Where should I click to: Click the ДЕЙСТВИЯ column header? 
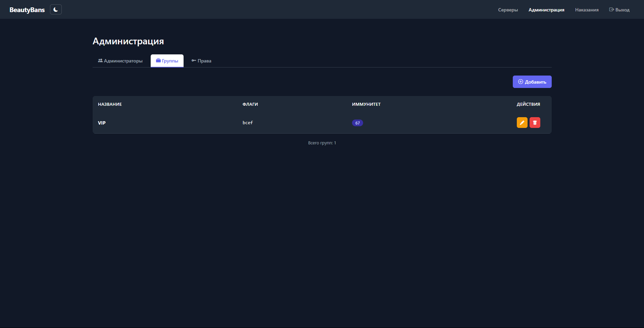coord(528,104)
